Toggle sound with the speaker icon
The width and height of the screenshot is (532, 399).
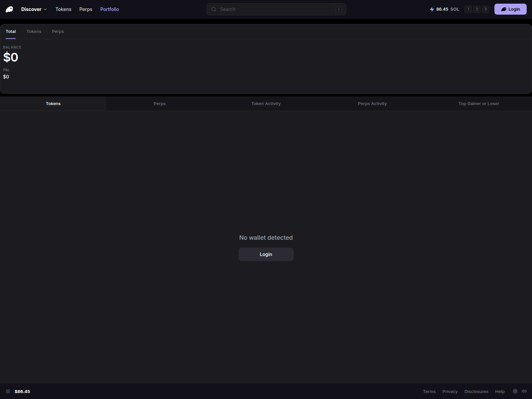[524, 391]
